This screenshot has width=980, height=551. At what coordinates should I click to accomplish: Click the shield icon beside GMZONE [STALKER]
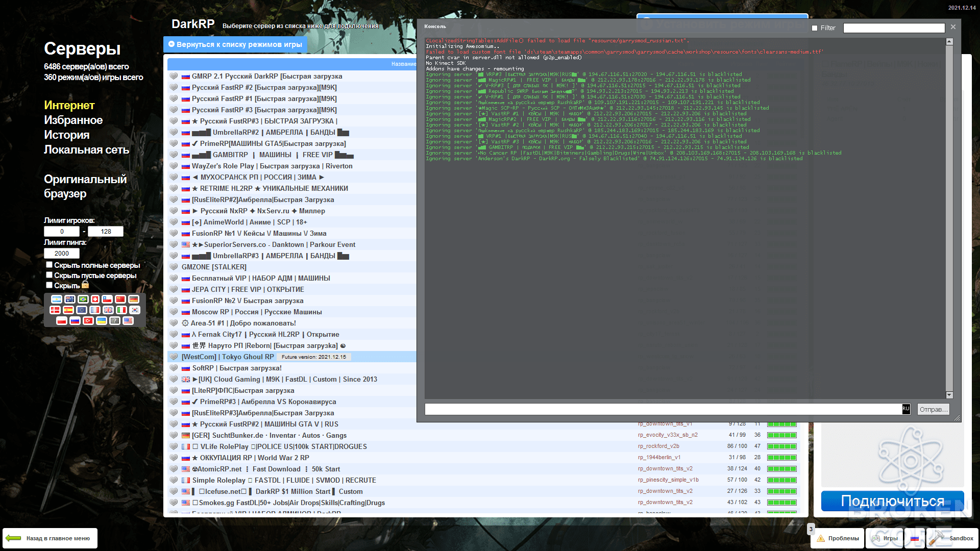pyautogui.click(x=174, y=267)
